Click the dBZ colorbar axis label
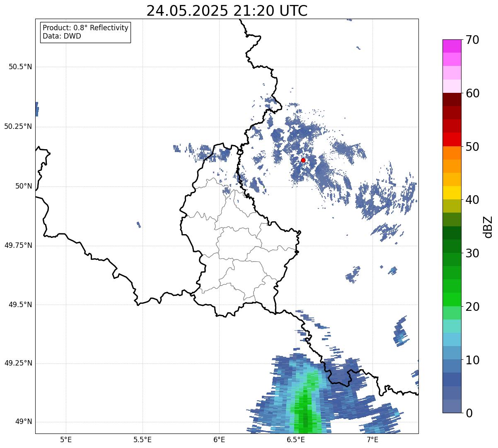 [488, 227]
